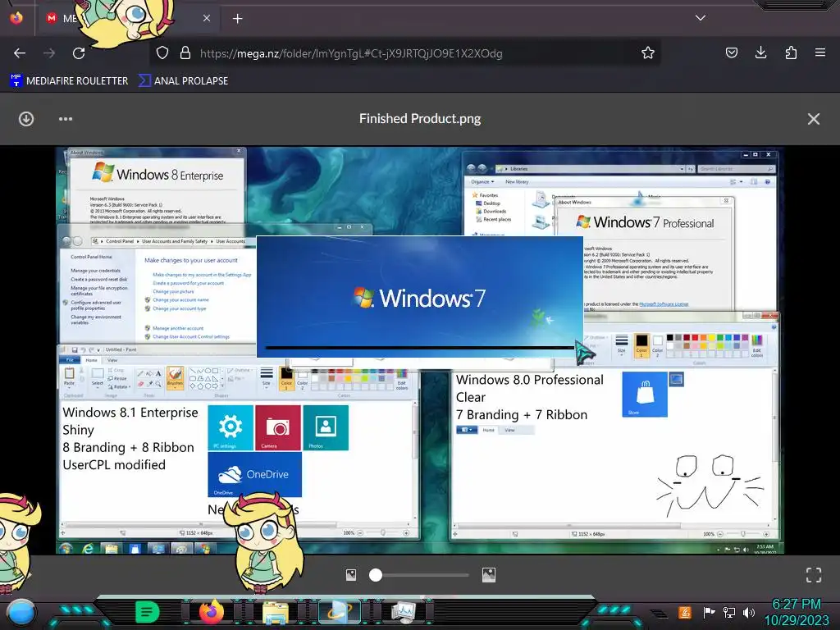Show the calendar from the 6:27 PM clock

click(797, 612)
